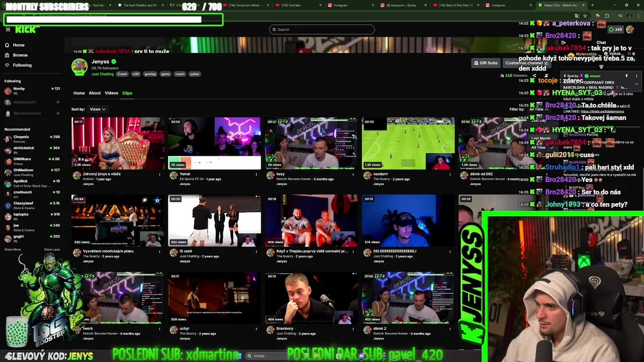Open pinned message three-dot options
The width and height of the screenshot is (644, 362).
[x=636, y=76]
